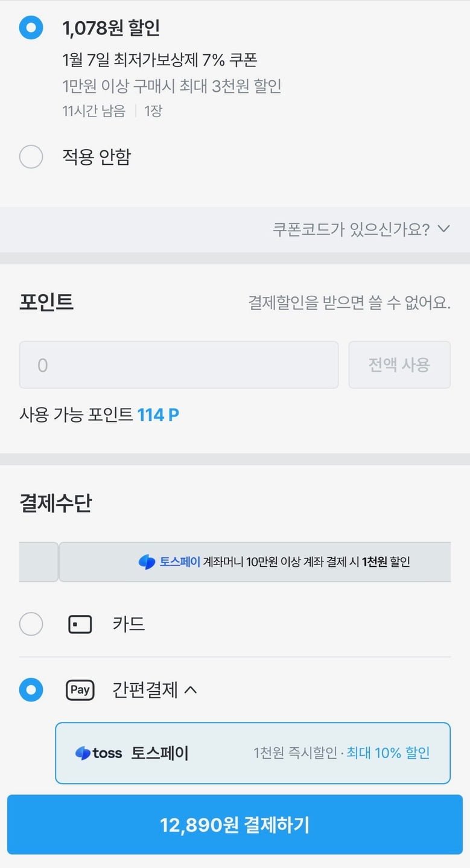Screen dimensions: 470x868
Task: Select the 간편결제 radio button
Action: point(31,690)
